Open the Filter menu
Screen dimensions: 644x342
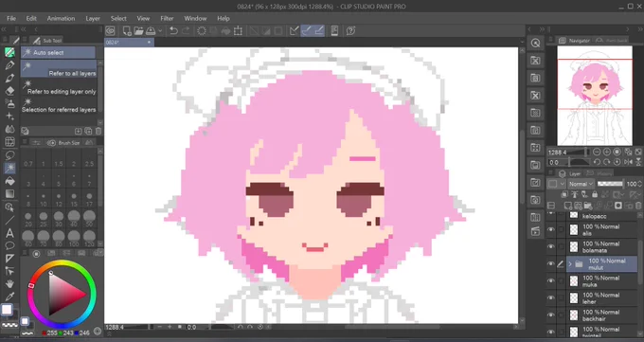[167, 19]
